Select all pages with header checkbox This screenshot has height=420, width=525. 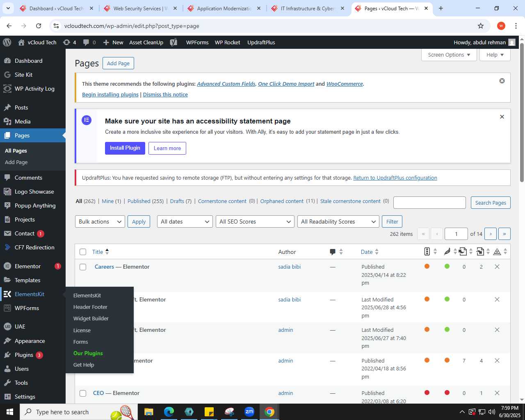tap(83, 252)
